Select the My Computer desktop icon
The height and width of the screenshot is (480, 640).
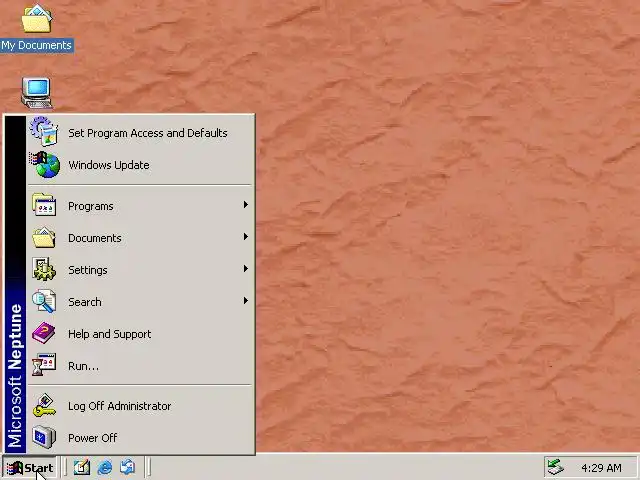[37, 93]
